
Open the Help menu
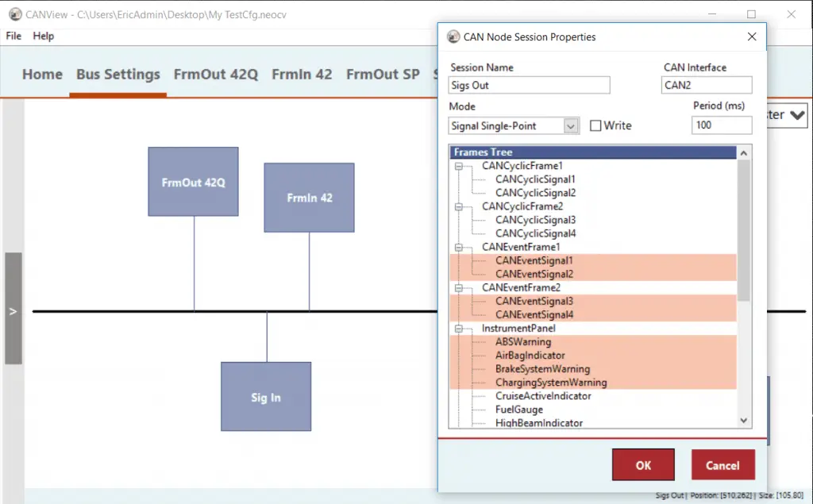click(44, 36)
